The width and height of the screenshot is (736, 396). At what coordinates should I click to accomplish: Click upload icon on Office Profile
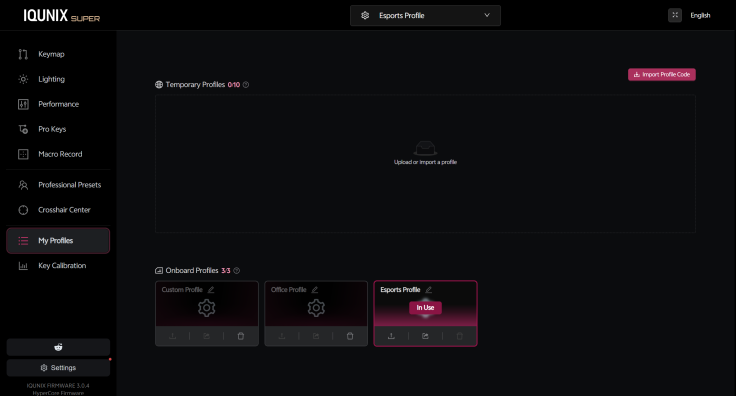tap(282, 336)
